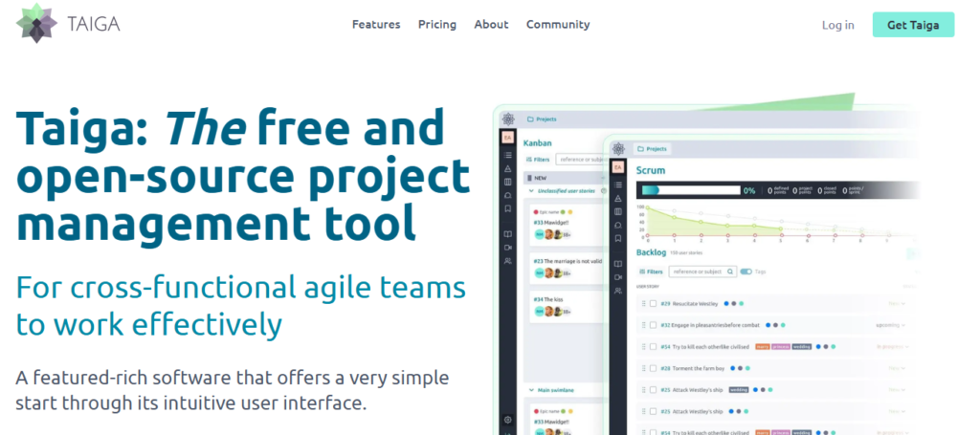Click the Filters button in Kanban window

point(538,160)
